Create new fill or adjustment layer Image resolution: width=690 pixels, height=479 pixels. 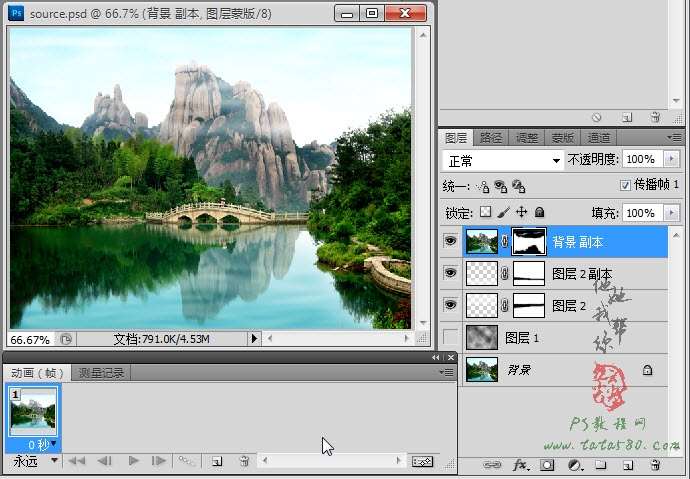tap(574, 465)
